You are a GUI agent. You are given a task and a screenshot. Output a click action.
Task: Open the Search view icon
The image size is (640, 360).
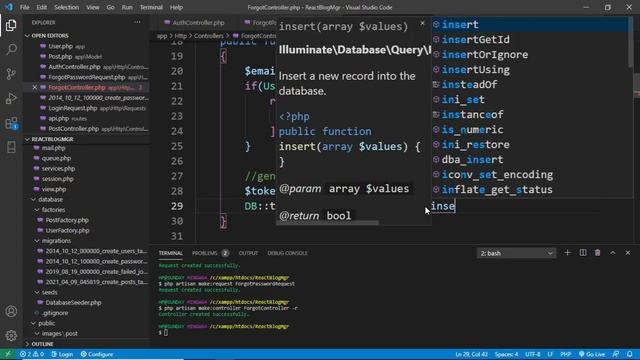click(11, 50)
